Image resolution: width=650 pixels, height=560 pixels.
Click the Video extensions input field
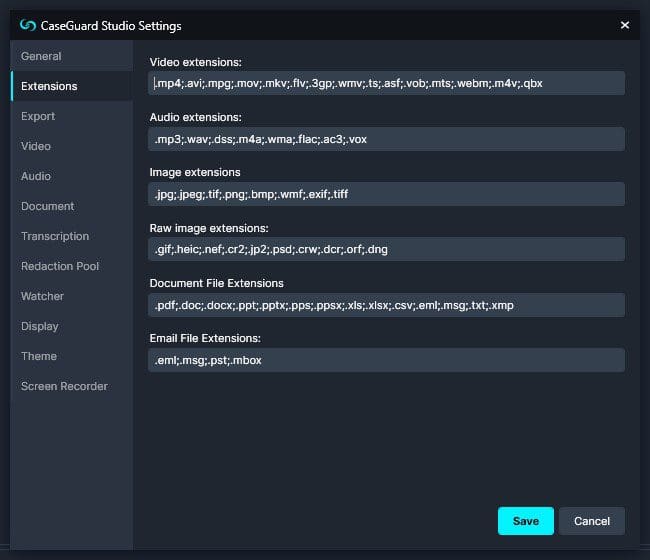click(x=386, y=83)
